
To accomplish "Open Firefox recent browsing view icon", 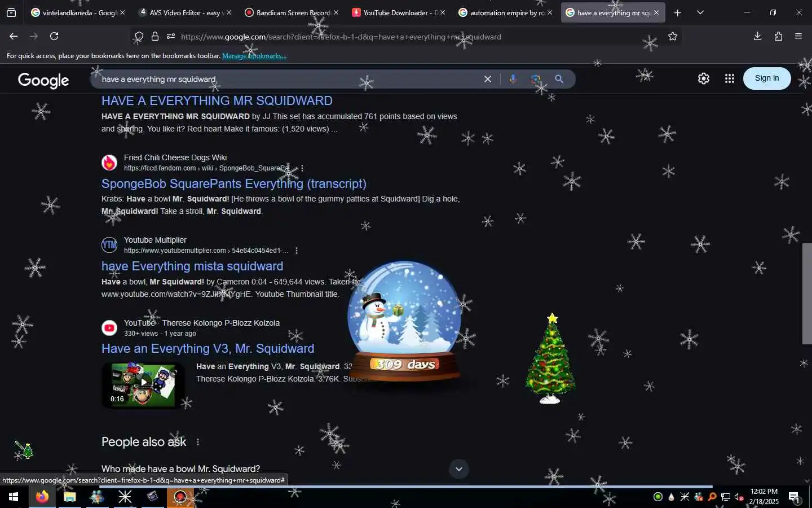I will [11, 12].
